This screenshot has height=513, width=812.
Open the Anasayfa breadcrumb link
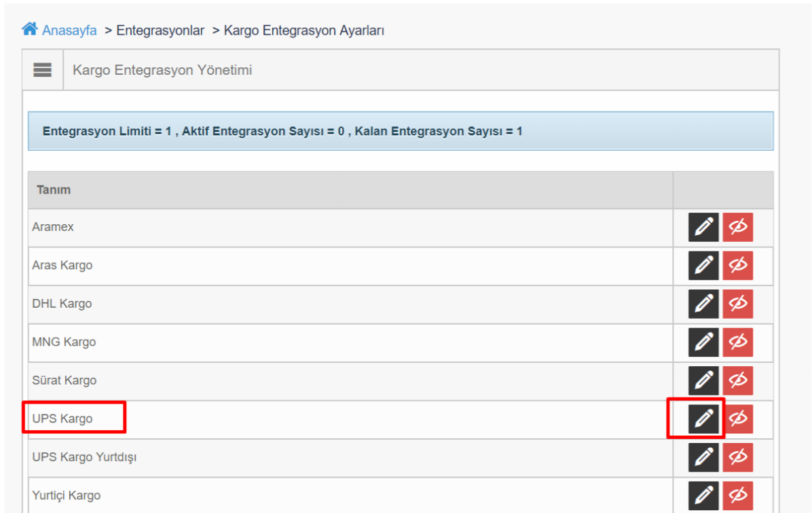[69, 31]
